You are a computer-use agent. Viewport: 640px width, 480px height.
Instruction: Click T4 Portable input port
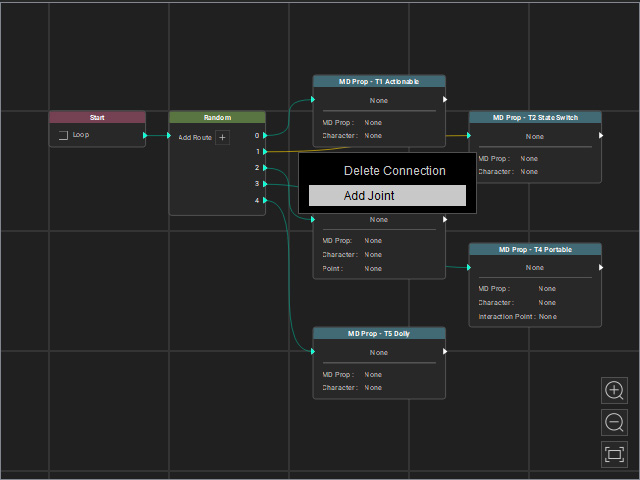(469, 267)
